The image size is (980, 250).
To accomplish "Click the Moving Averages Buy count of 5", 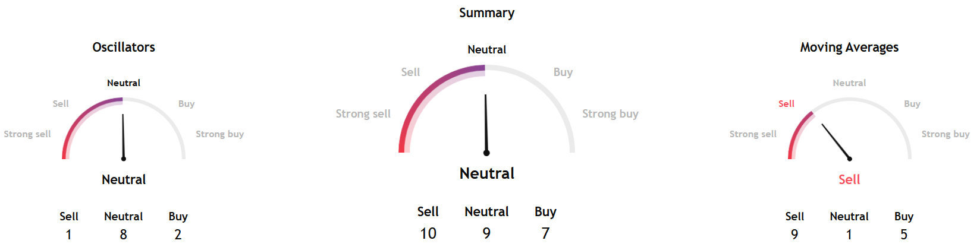I will point(903,235).
